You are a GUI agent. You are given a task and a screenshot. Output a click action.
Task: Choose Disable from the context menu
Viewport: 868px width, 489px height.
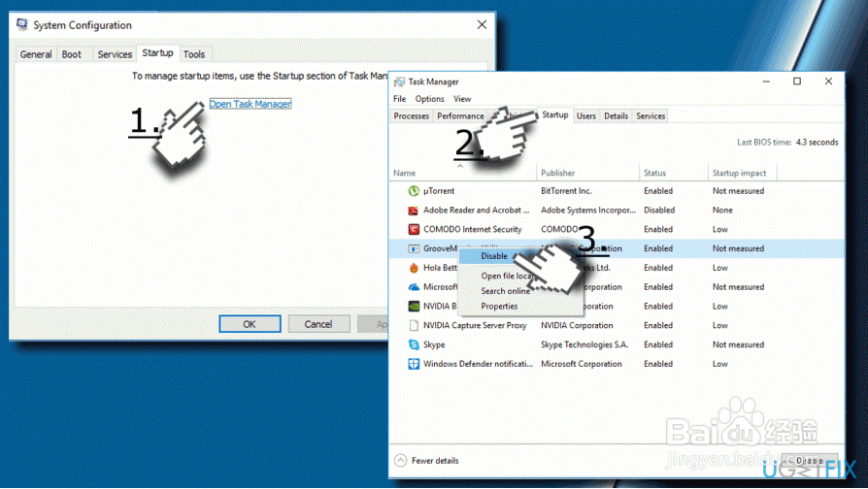click(494, 256)
